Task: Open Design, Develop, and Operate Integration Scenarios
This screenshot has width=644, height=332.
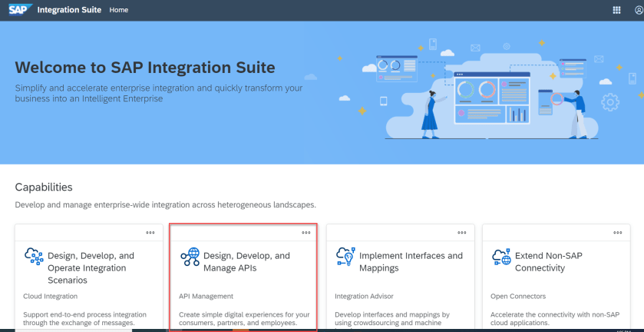Action: 91,267
